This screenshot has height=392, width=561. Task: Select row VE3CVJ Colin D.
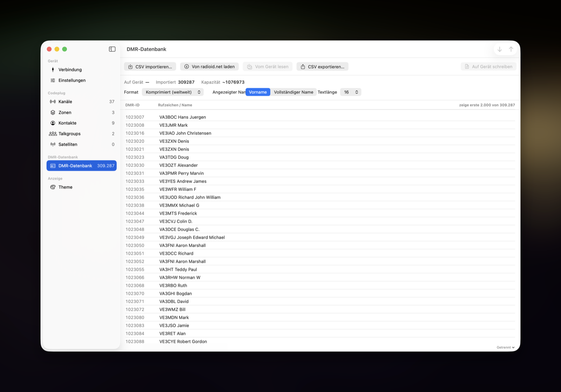pos(320,222)
